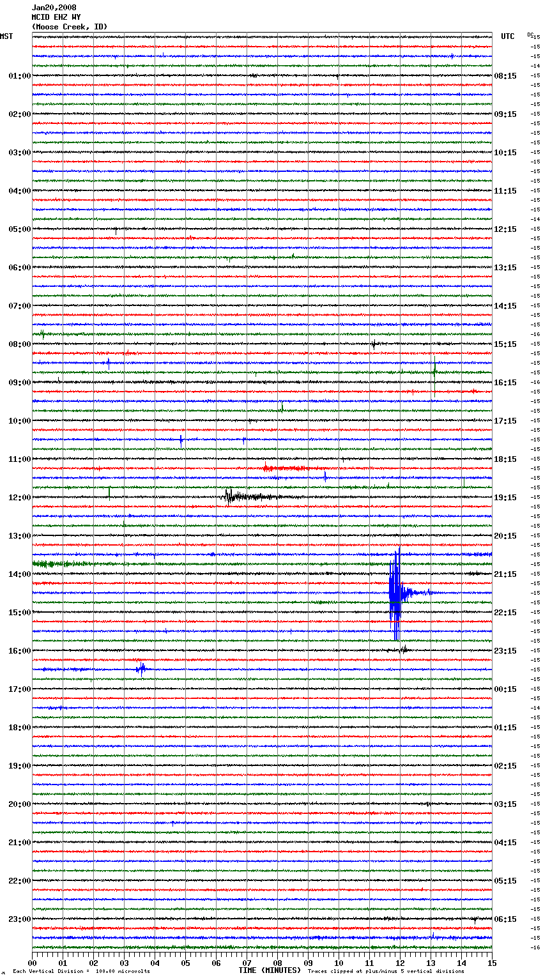Click the 19:15 UTC time label

(x=505, y=498)
